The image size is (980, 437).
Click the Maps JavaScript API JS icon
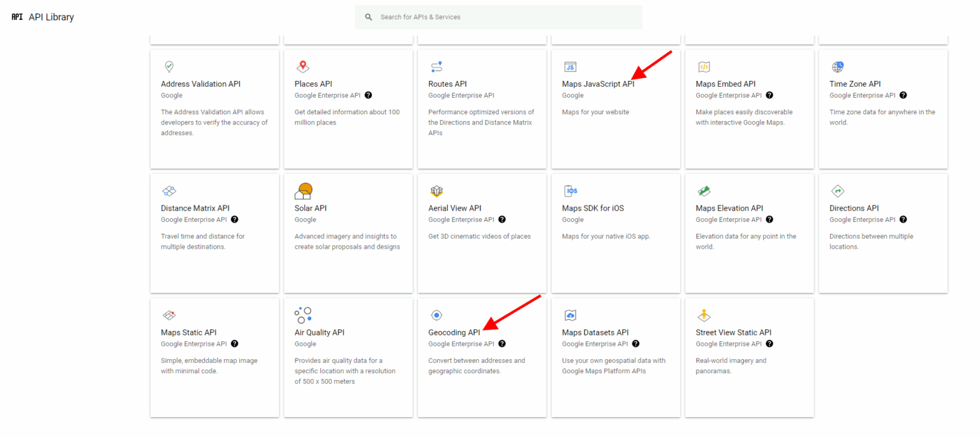[570, 66]
